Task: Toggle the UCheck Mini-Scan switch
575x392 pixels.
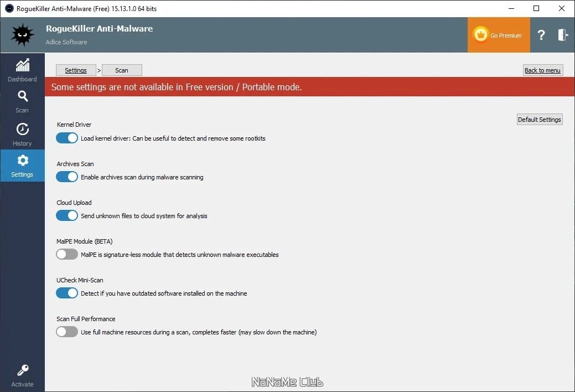Action: point(67,293)
